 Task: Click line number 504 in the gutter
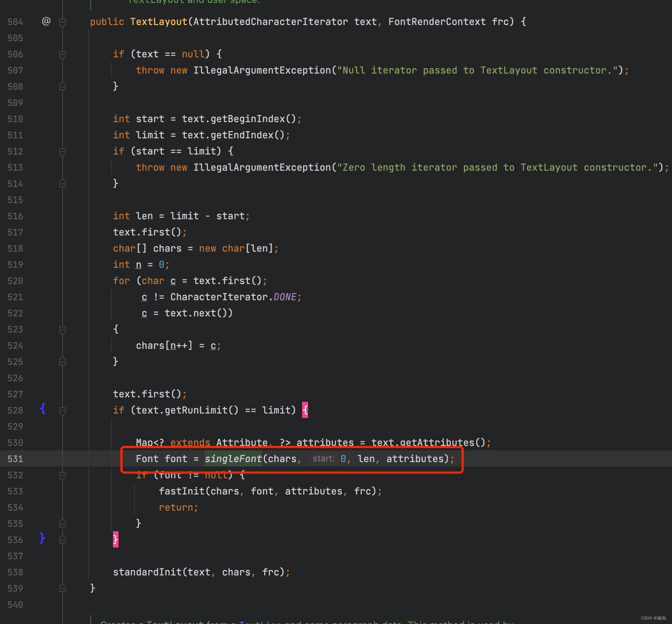tap(15, 22)
